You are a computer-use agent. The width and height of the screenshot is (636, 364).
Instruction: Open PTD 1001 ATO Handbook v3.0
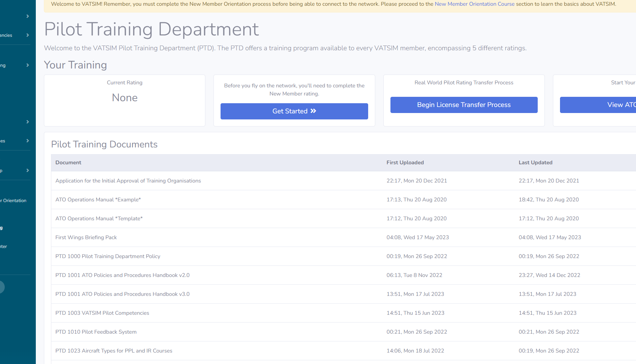pos(122,294)
